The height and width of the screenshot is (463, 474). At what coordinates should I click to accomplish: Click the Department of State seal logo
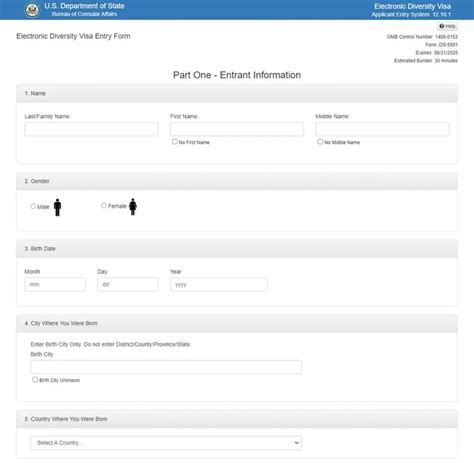32,10
